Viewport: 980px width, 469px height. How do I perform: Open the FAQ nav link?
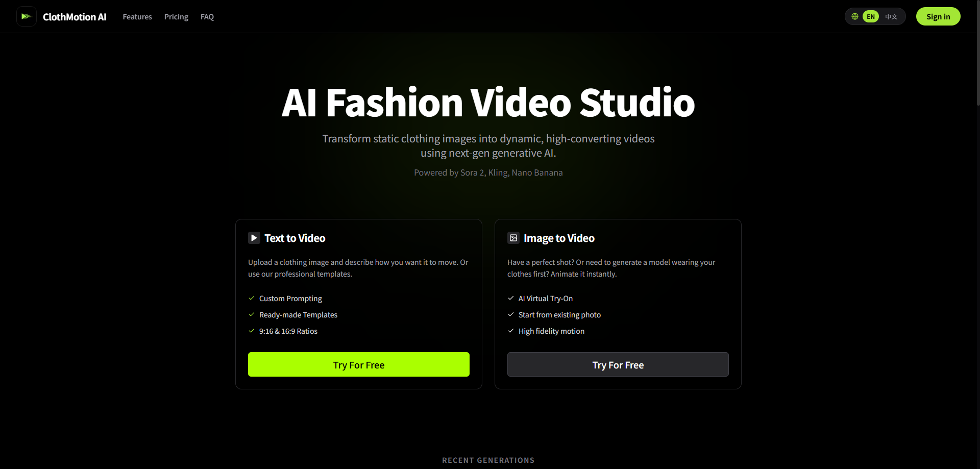coord(207,17)
